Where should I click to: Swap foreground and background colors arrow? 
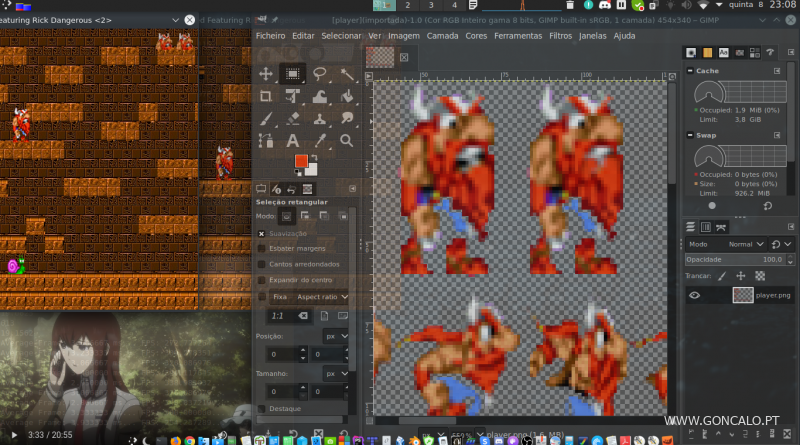(314, 158)
